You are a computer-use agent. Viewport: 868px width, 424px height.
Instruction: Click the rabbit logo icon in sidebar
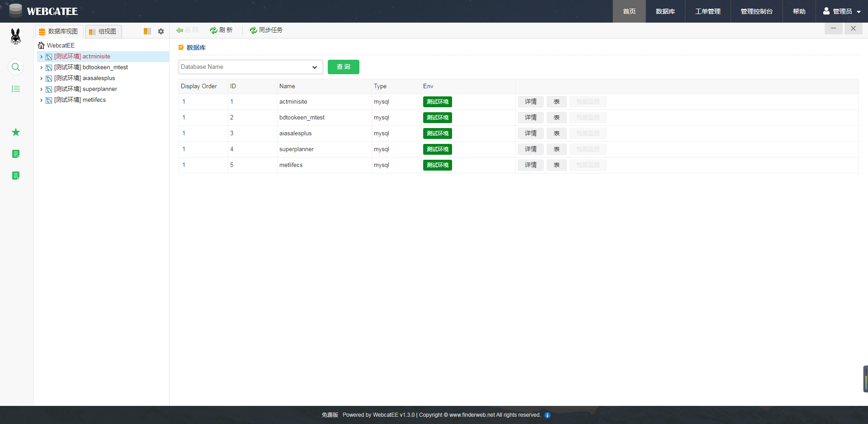tap(16, 36)
